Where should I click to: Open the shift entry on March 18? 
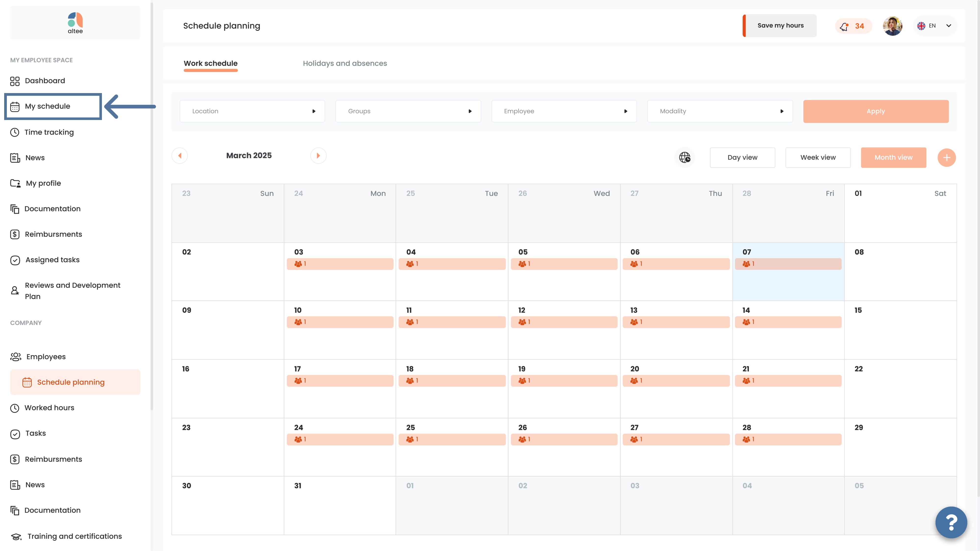452,381
